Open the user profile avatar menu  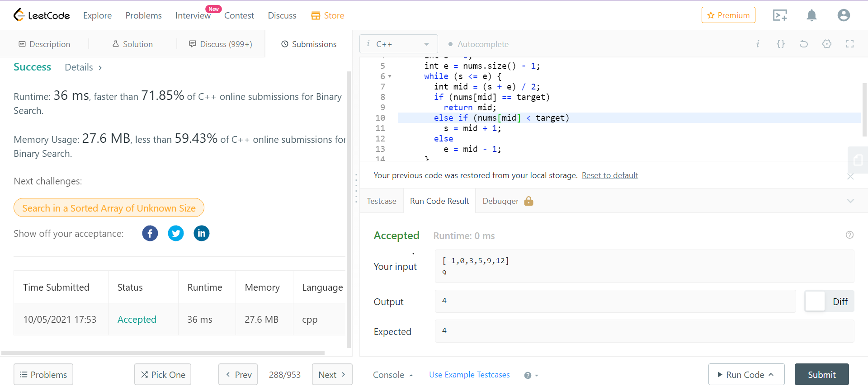[x=844, y=15]
